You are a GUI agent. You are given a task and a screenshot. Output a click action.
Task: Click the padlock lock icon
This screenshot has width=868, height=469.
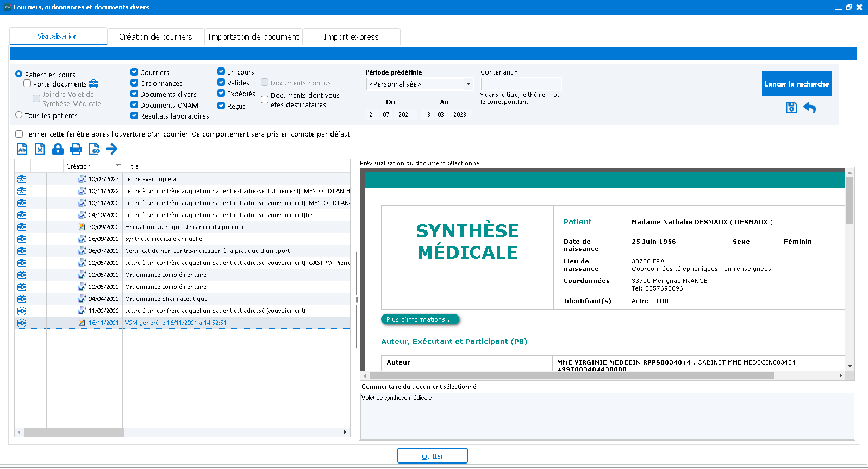coord(58,149)
